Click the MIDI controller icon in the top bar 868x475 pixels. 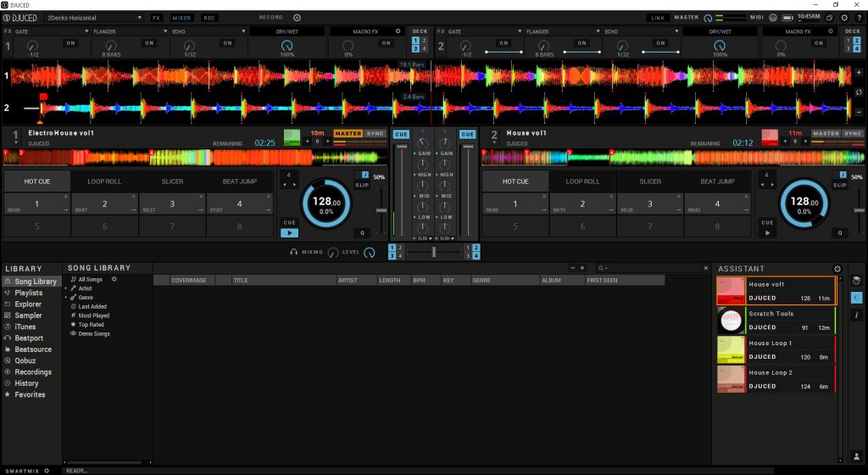coord(773,18)
